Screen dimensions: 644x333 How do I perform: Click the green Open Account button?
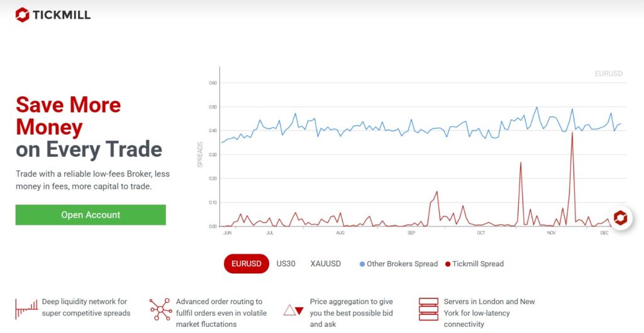(x=91, y=215)
